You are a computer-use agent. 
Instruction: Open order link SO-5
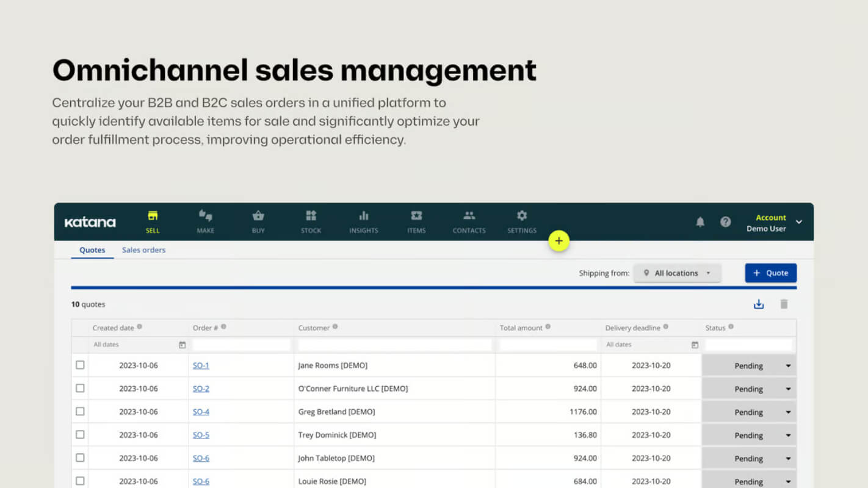pos(201,435)
